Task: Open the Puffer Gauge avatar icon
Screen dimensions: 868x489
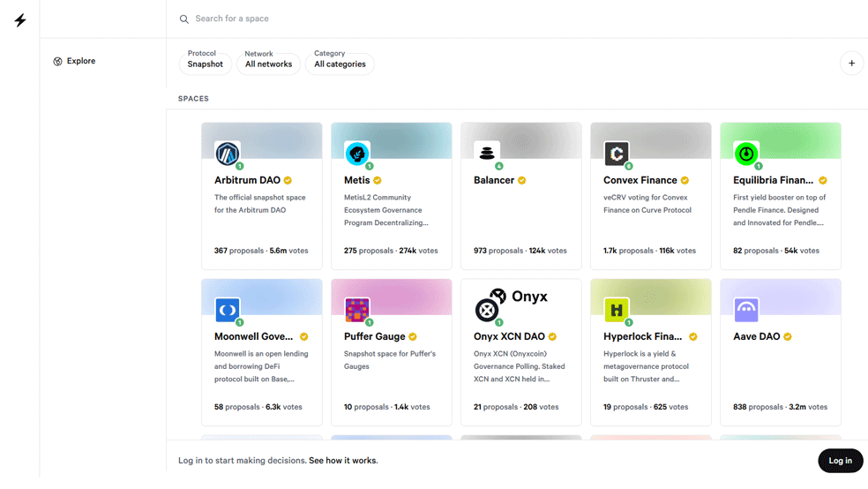Action: coord(357,310)
